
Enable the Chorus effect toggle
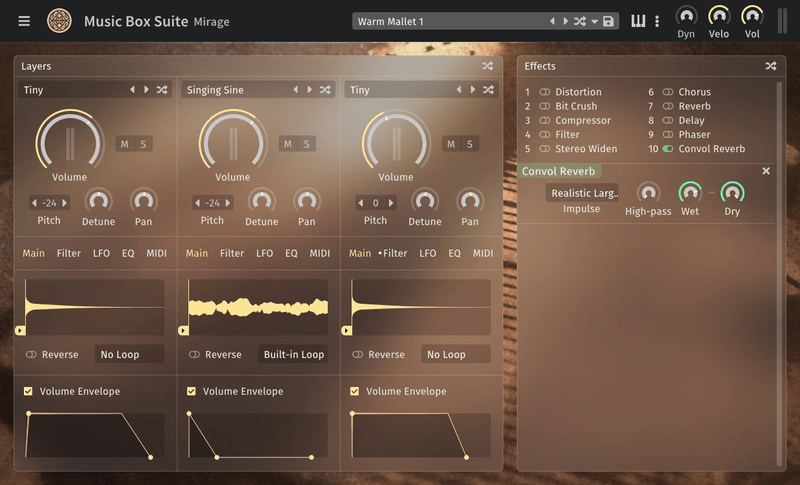click(668, 92)
